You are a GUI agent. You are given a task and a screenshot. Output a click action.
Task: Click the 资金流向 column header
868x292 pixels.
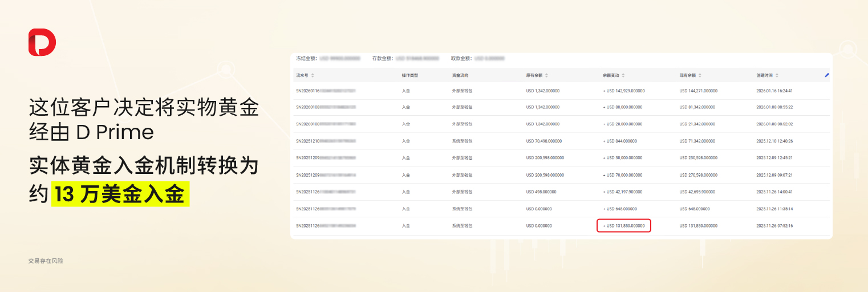click(460, 75)
